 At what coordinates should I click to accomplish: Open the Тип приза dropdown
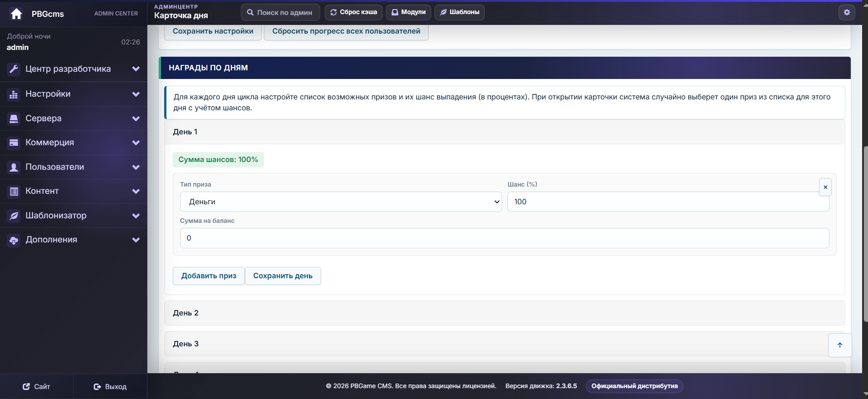[341, 202]
